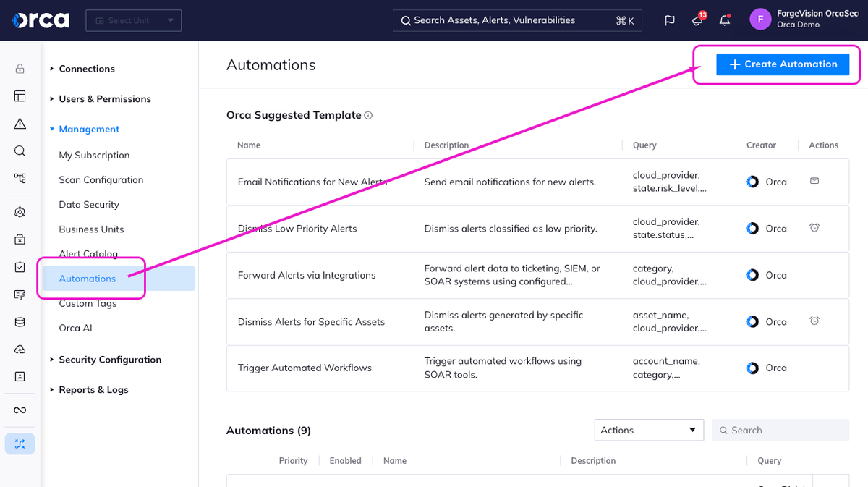The height and width of the screenshot is (487, 868).
Task: Click the purple F user avatar
Action: tap(760, 20)
